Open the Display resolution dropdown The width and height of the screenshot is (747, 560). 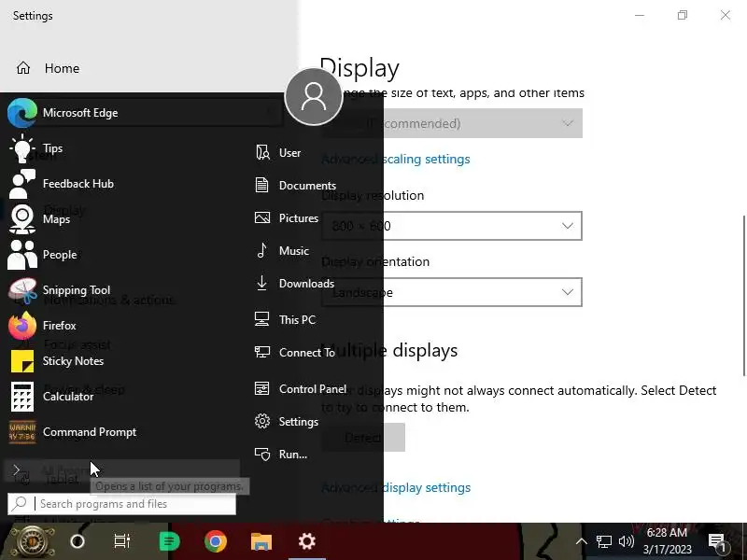click(452, 226)
